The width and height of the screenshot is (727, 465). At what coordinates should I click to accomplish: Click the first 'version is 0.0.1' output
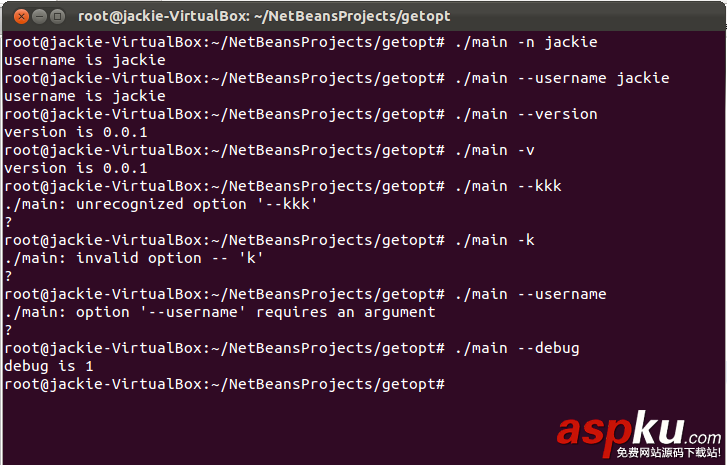tap(76, 132)
